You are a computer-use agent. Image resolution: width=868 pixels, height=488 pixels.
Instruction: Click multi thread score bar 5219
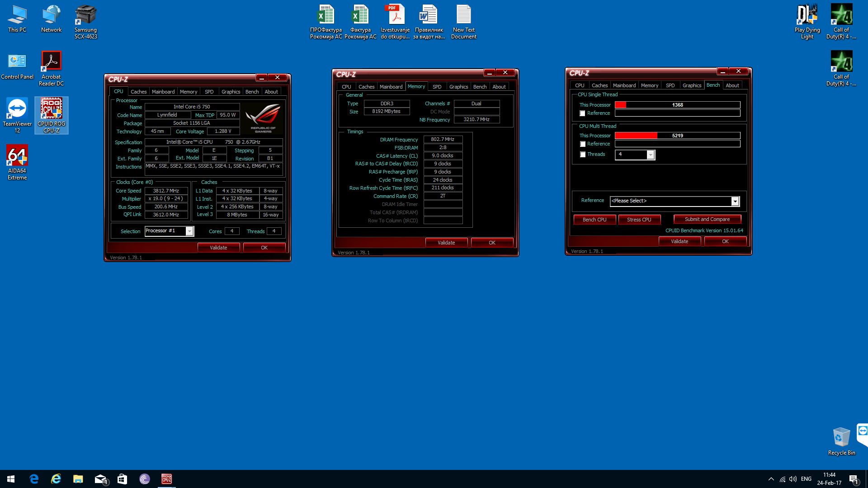(677, 136)
